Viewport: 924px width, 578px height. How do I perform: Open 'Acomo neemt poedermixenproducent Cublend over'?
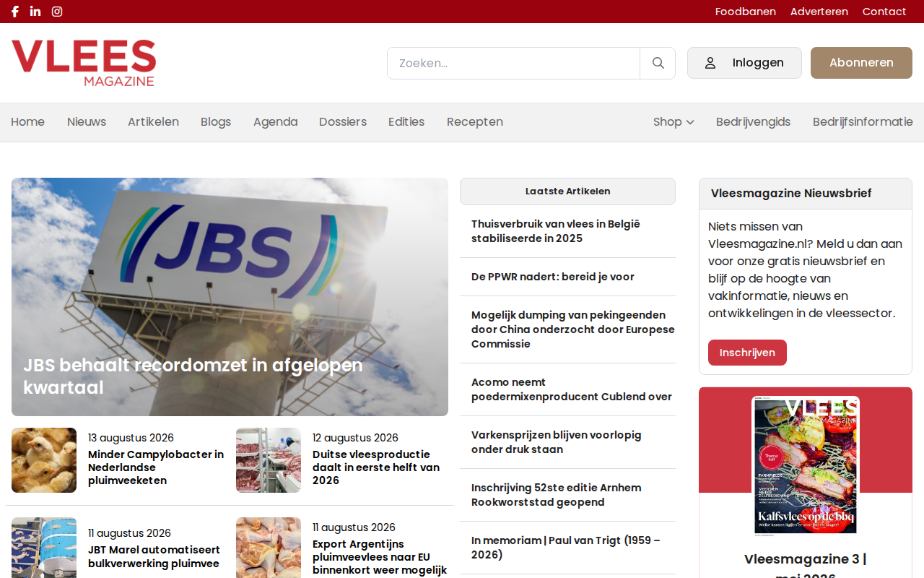[x=572, y=389]
